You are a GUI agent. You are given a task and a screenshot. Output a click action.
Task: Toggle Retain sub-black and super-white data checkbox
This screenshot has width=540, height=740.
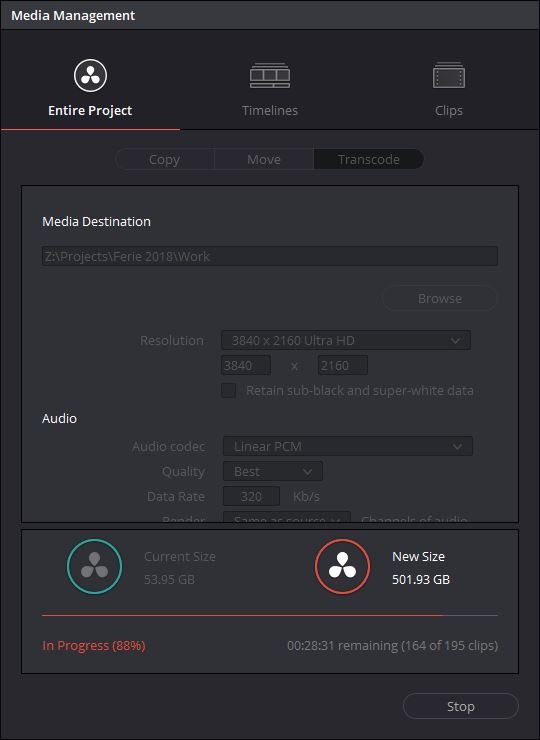click(x=229, y=390)
